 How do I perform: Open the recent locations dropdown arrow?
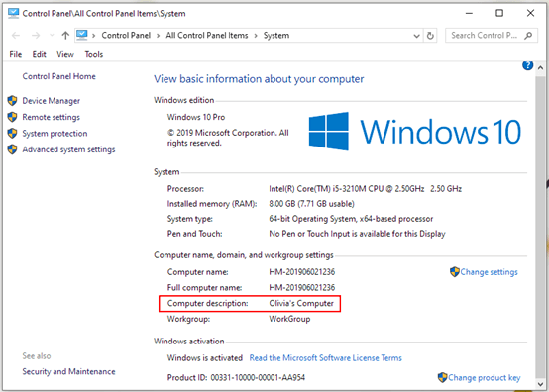(x=52, y=36)
